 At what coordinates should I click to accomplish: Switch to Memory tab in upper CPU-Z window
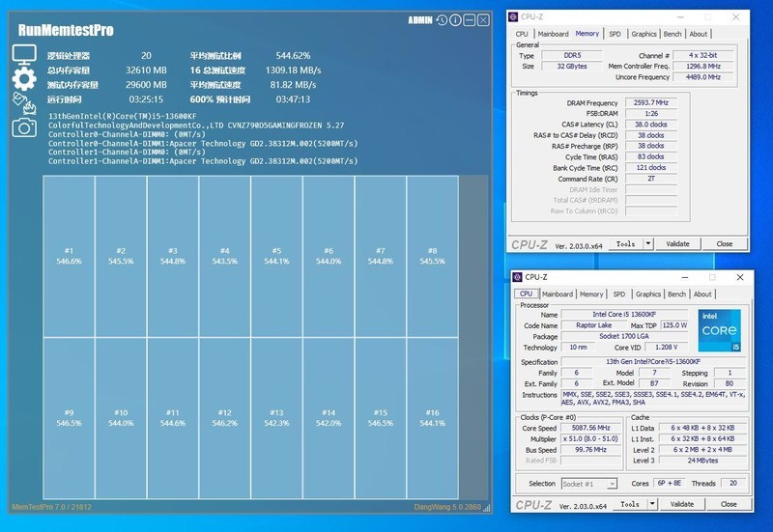pos(587,34)
